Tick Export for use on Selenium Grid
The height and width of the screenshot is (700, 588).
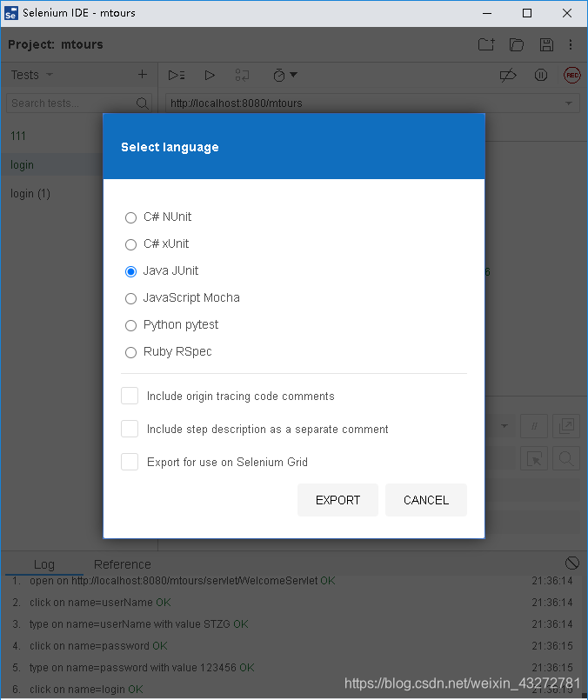[x=130, y=462]
